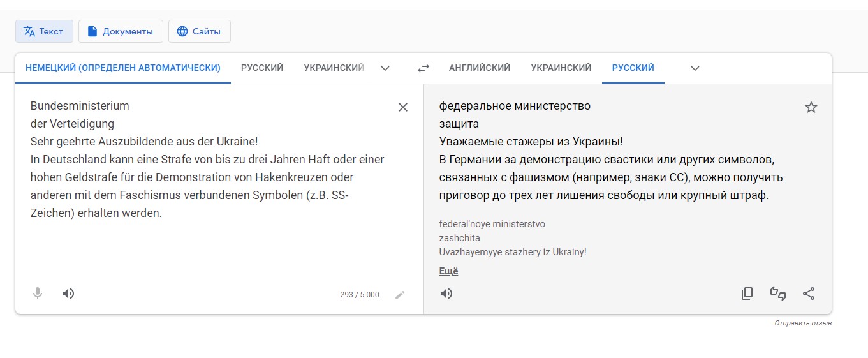Show more transliteration via Ещё
Image resolution: width=868 pixels, height=358 pixels.
pyautogui.click(x=449, y=271)
